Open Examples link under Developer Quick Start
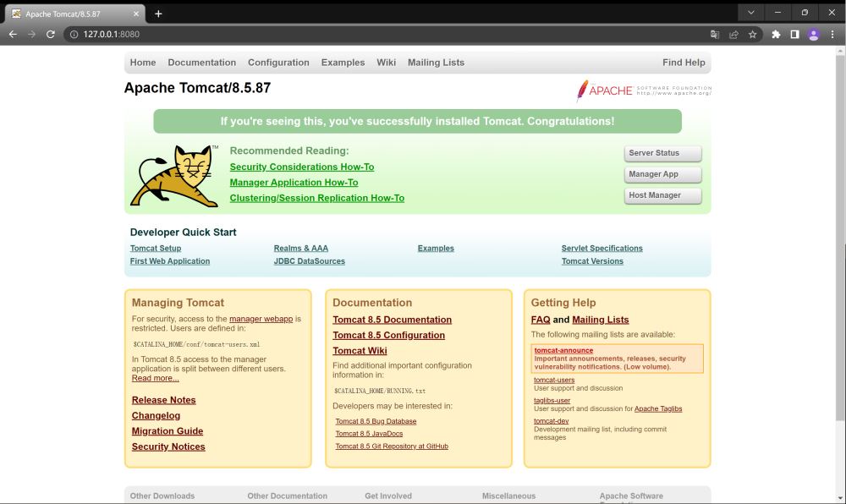The width and height of the screenshot is (846, 504). [436, 249]
